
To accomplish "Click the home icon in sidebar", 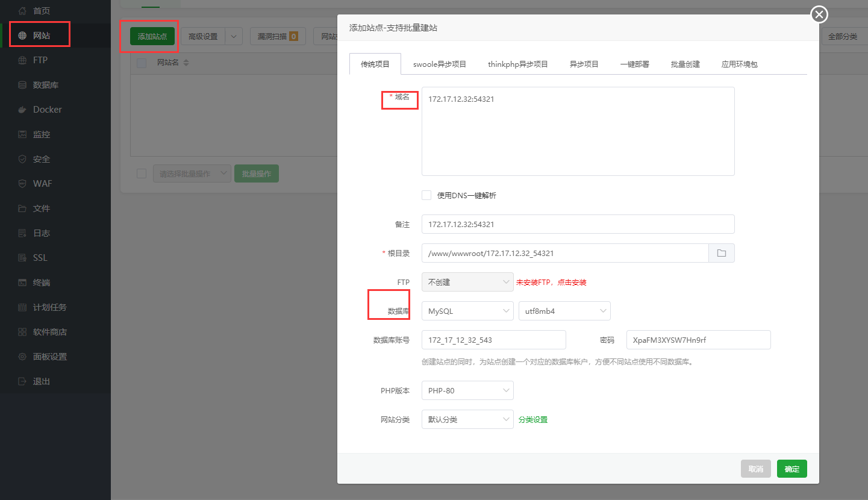I will [x=22, y=11].
